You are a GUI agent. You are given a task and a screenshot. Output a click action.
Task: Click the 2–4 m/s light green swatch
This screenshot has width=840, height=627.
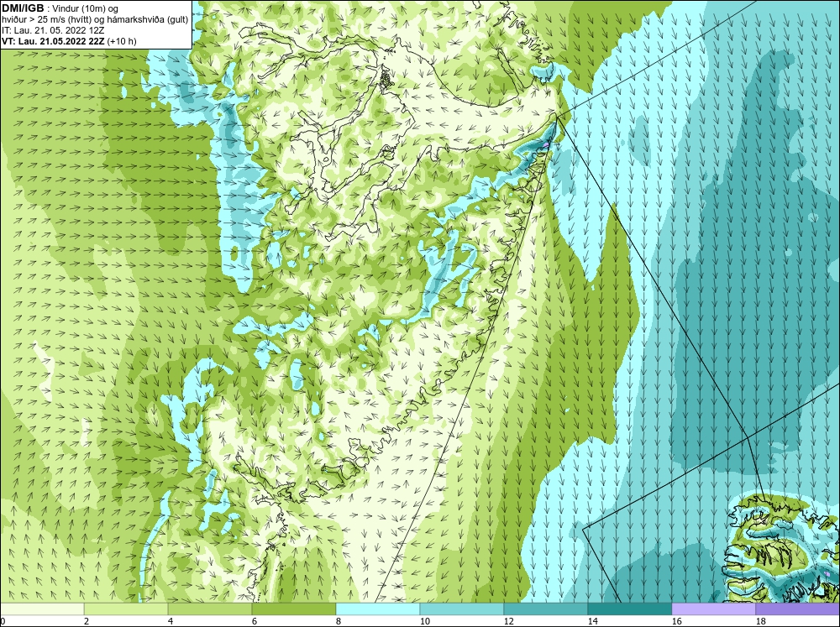click(126, 609)
